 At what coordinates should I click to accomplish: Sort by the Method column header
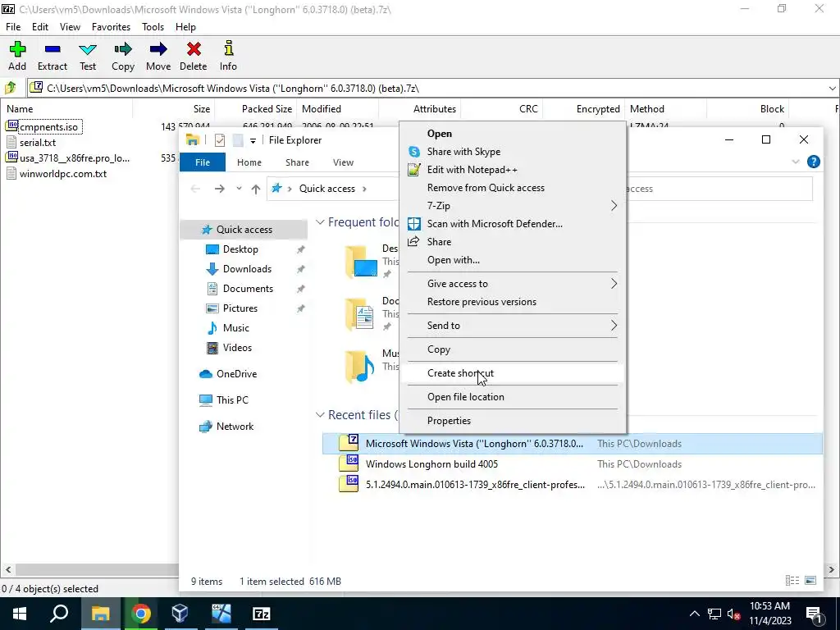646,109
